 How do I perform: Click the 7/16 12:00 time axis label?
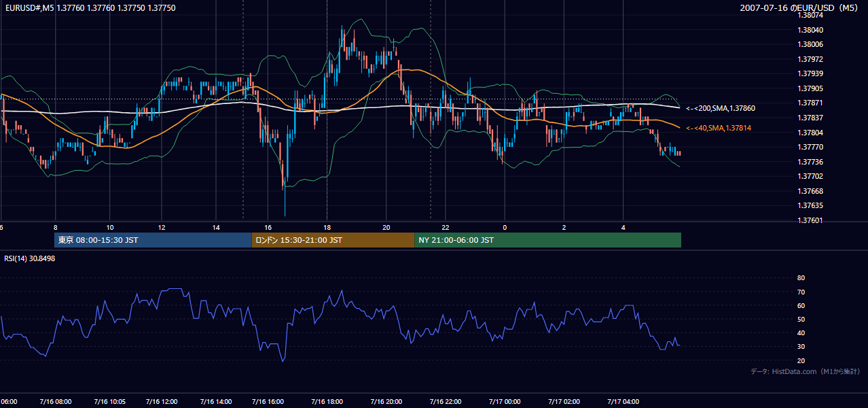[x=162, y=402]
